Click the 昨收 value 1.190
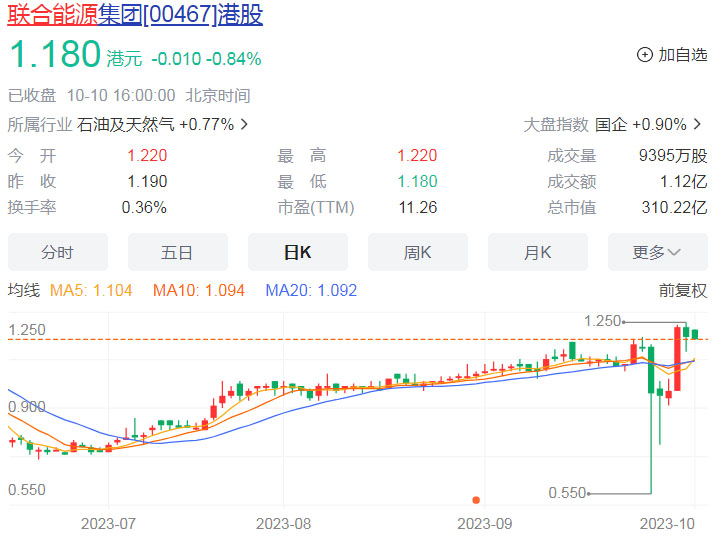 147,181
